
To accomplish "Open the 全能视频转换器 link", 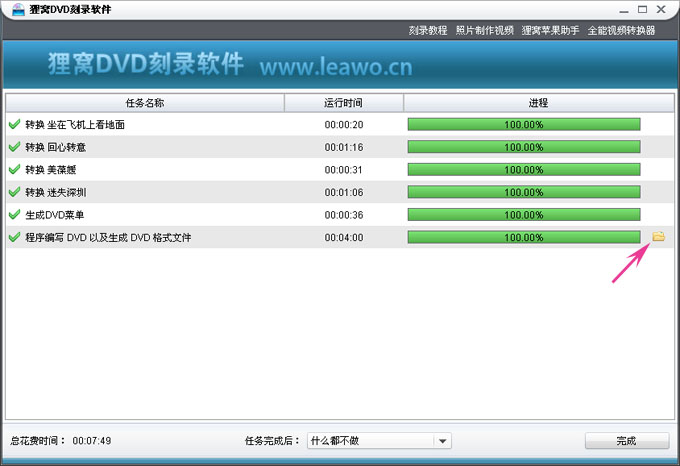I will point(621,30).
